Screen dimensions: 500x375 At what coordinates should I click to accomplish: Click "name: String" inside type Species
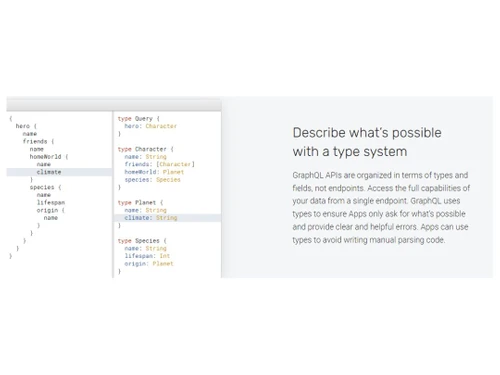tap(145, 248)
